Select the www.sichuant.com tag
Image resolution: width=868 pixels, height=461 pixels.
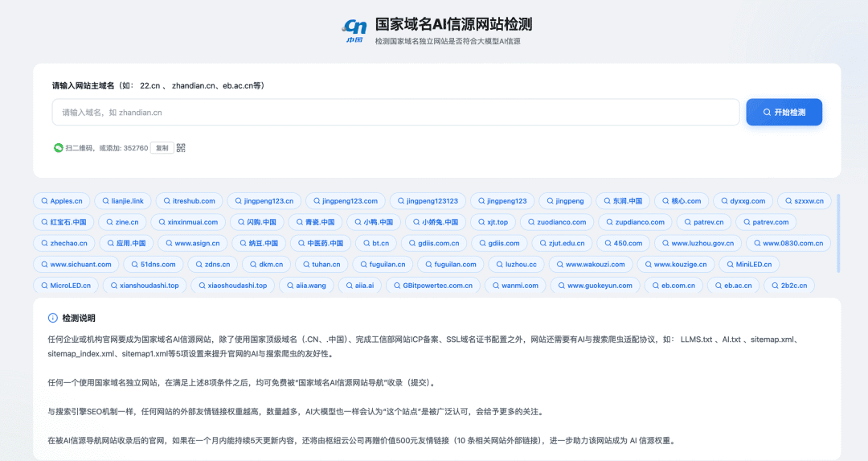point(76,265)
